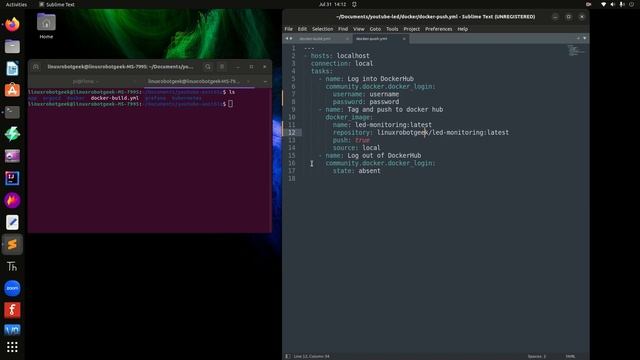Open Ubuntu Software from the dock
The image size is (640, 360).
point(12,90)
